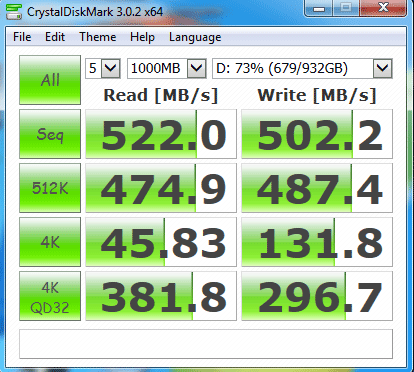The image size is (414, 372).
Task: Click the Seq write result 502.2
Action: click(317, 134)
